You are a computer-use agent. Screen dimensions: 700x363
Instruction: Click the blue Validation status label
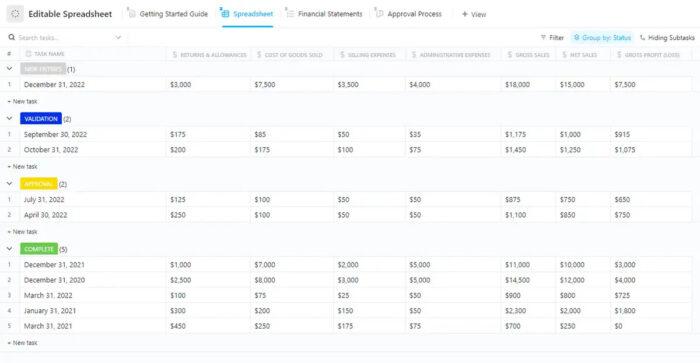[x=41, y=119]
